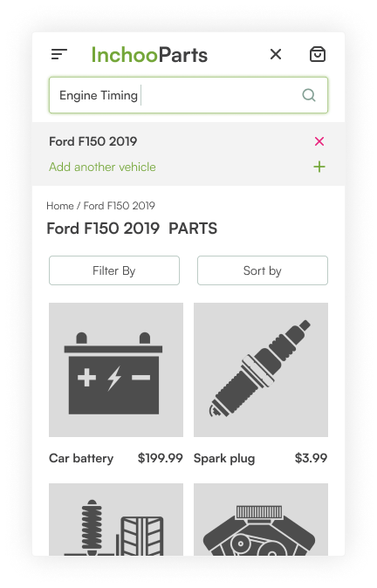
Task: Remove Ford F150 2019 with pink X
Action: pyautogui.click(x=319, y=141)
